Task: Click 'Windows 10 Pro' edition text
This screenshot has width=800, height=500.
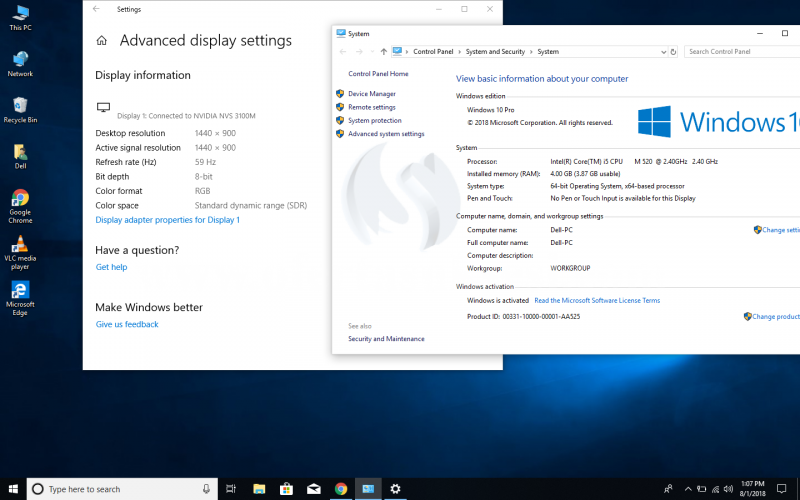Action: click(x=491, y=110)
